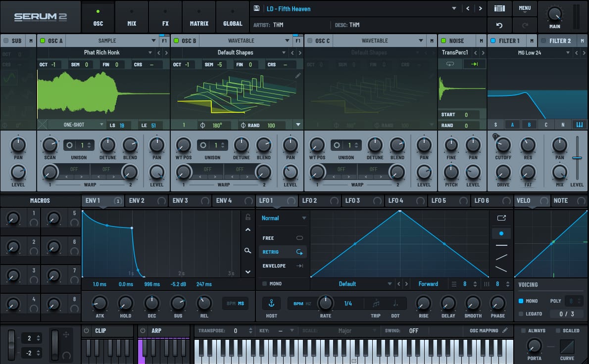This screenshot has width=589, height=364.
Task: Click the LFO Forward direction selector
Action: tap(428, 284)
